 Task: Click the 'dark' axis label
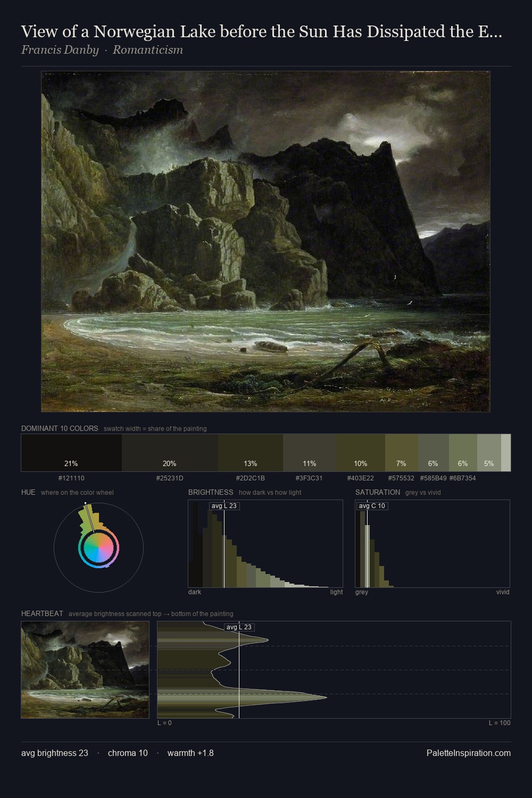[x=195, y=592]
